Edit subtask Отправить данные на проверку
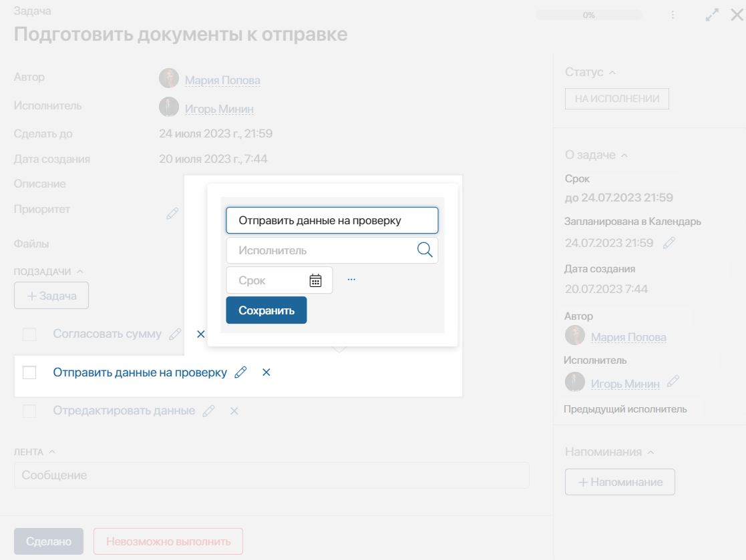 240,372
